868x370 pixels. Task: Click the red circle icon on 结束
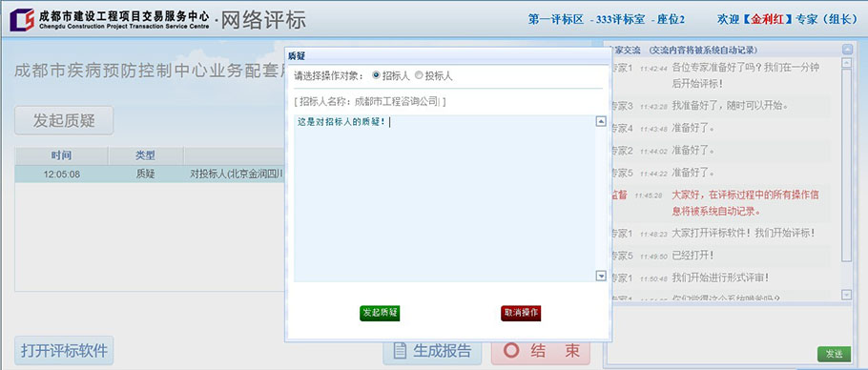512,351
